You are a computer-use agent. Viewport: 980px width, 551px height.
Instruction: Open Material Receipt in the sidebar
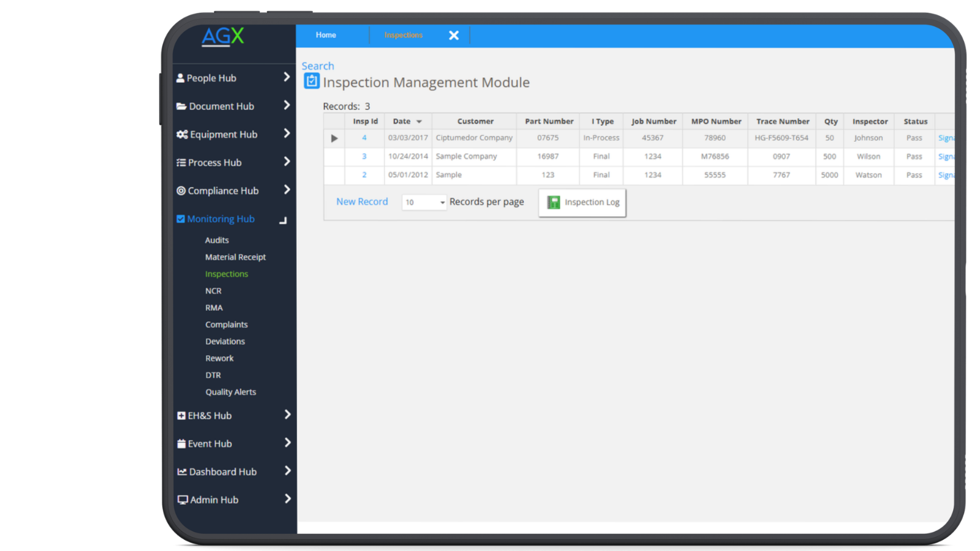(235, 257)
